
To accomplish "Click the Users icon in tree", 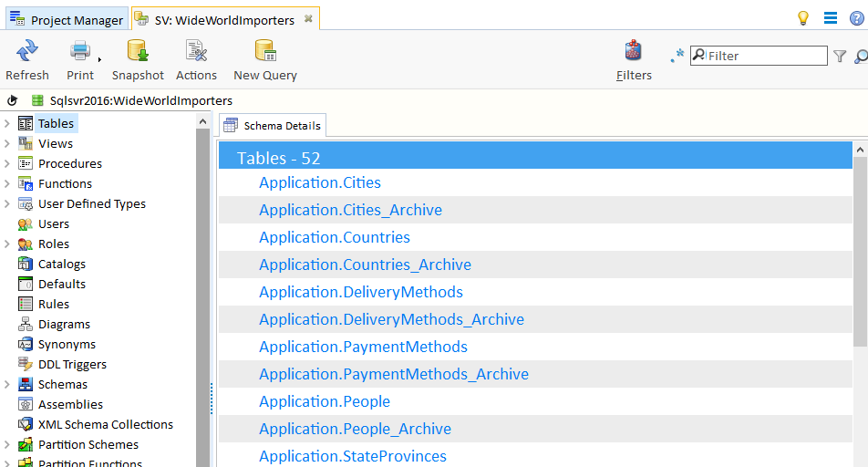I will tap(25, 223).
